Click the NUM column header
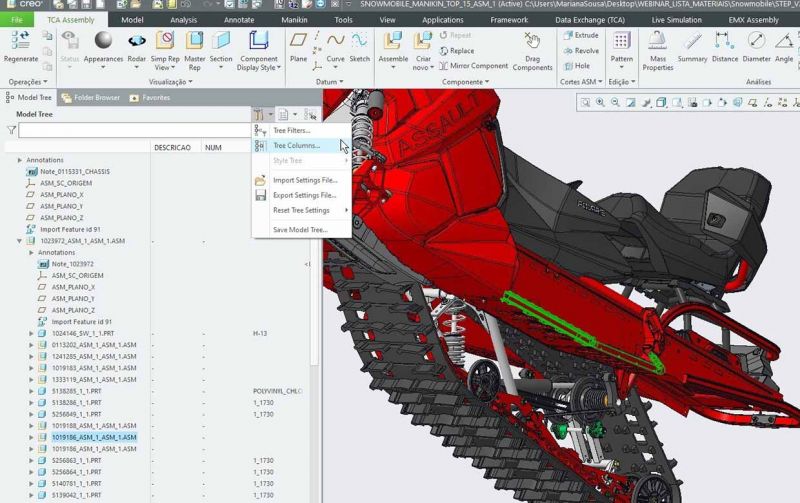The image size is (800, 503). coord(213,147)
